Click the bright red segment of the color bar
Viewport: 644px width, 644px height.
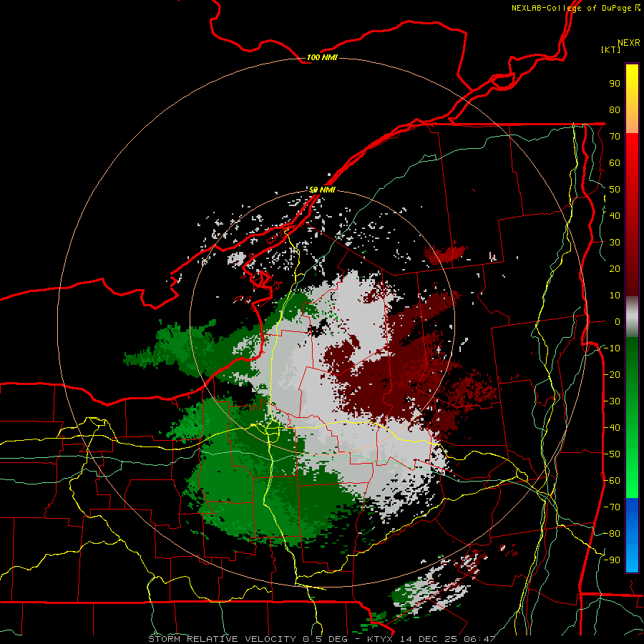(x=632, y=165)
